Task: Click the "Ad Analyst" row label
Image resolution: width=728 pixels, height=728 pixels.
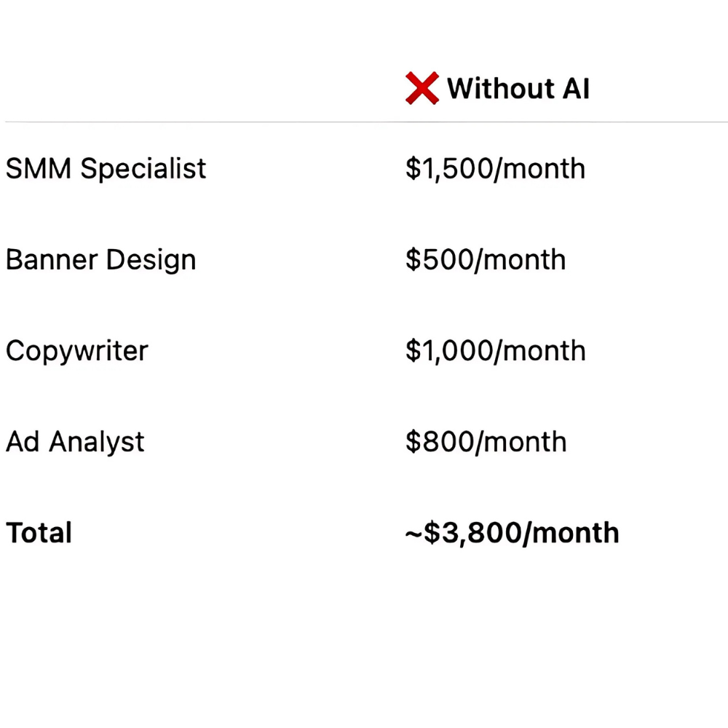Action: tap(75, 442)
